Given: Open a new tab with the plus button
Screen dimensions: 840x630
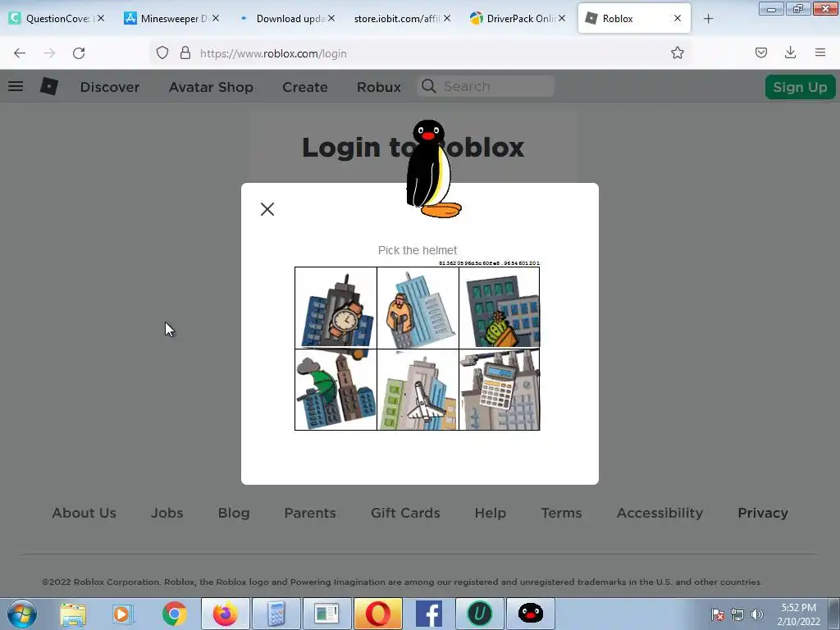Looking at the screenshot, I should coord(708,19).
